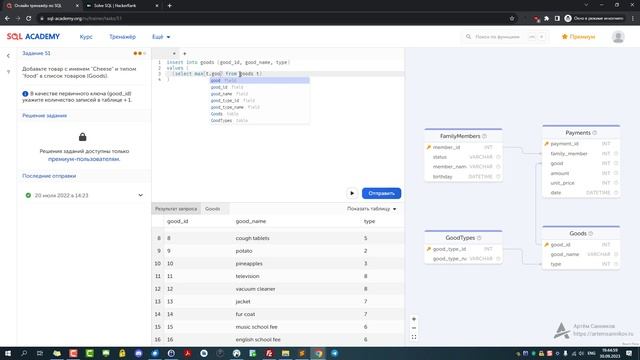Click the премиум-пользователям link

coord(84,159)
